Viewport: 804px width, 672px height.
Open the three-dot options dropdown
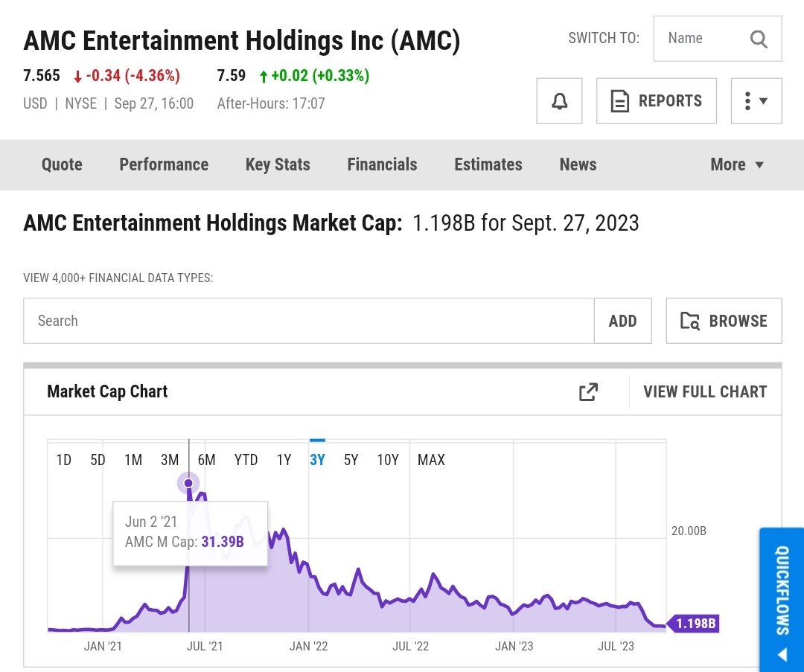coord(756,101)
